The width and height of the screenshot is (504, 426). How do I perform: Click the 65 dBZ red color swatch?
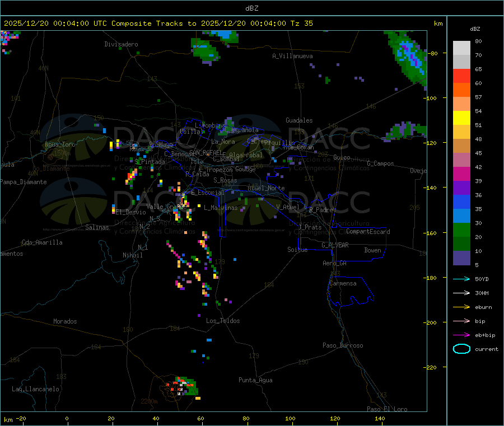tap(461, 76)
